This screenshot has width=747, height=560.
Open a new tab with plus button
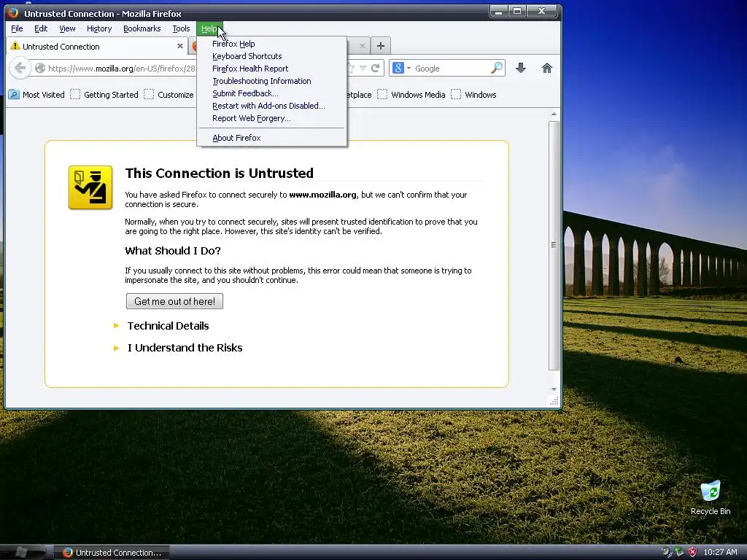(x=380, y=46)
